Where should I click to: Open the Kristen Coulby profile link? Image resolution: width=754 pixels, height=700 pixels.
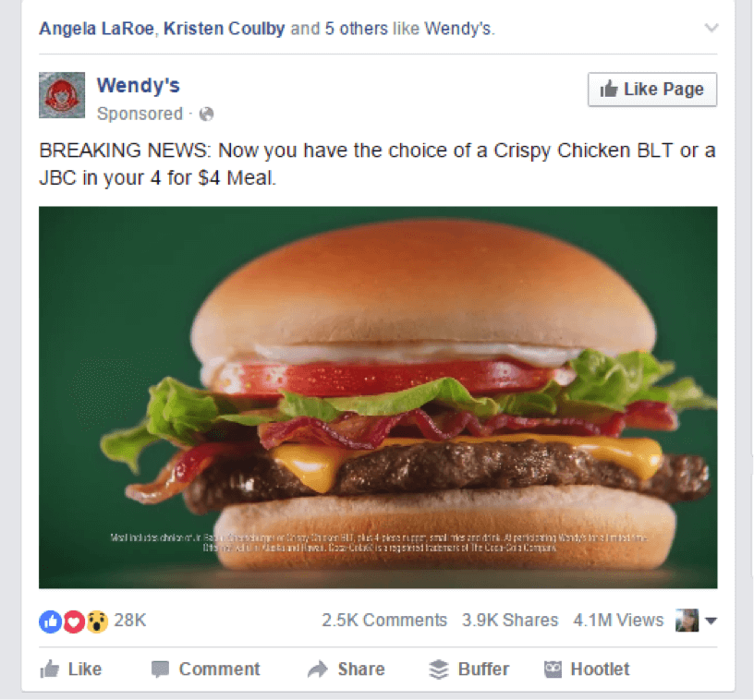click(x=225, y=29)
